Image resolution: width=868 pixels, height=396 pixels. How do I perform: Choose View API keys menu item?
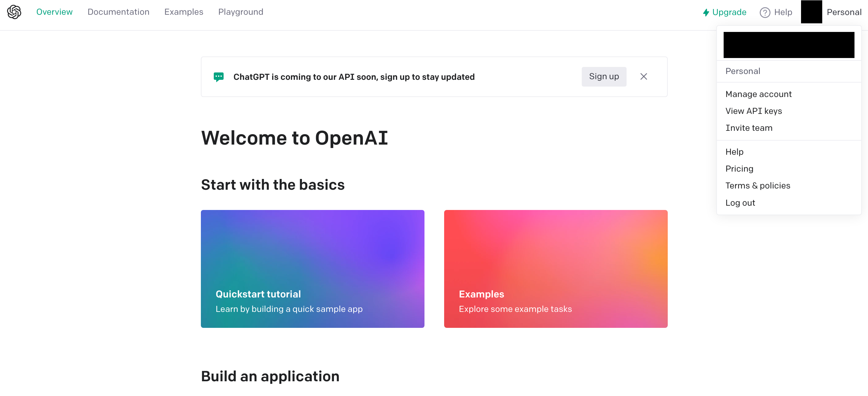click(753, 111)
